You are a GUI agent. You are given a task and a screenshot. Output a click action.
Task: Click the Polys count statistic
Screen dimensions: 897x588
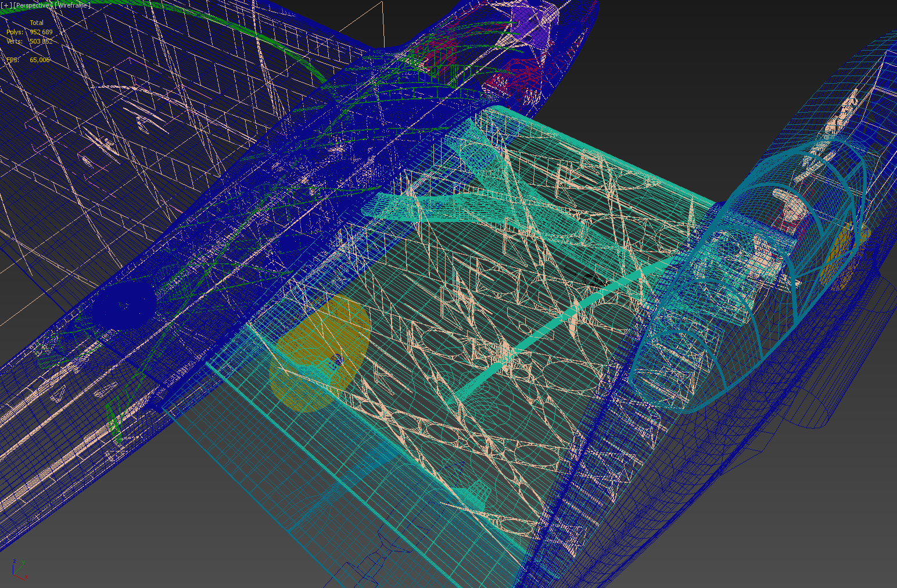[41, 33]
